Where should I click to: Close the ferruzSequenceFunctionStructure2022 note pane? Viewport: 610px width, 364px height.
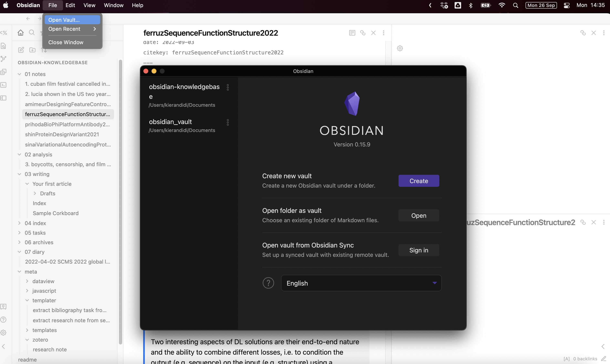tap(373, 33)
